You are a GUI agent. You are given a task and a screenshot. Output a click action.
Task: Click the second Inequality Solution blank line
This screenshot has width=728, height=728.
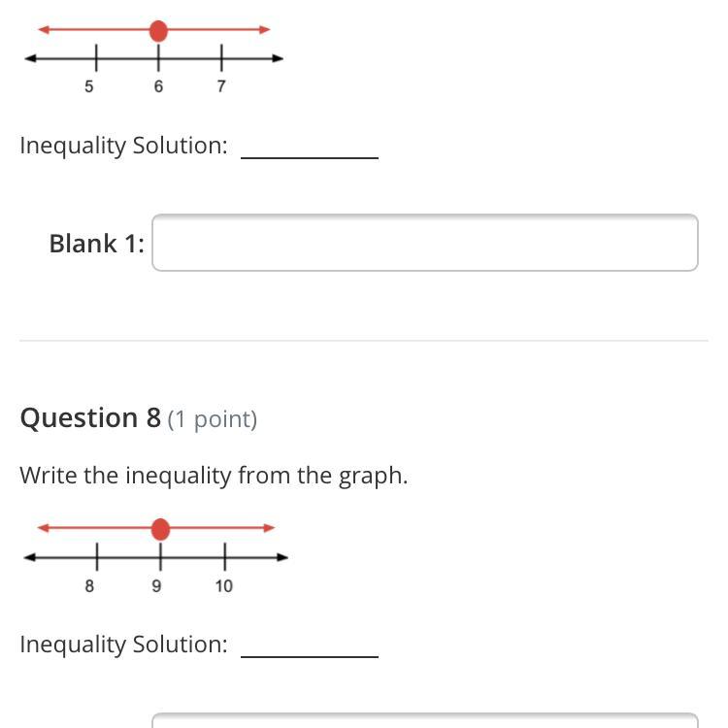pyautogui.click(x=309, y=654)
